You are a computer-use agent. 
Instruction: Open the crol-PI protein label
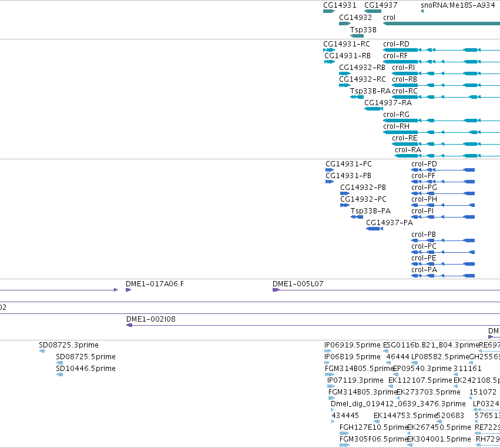422,211
